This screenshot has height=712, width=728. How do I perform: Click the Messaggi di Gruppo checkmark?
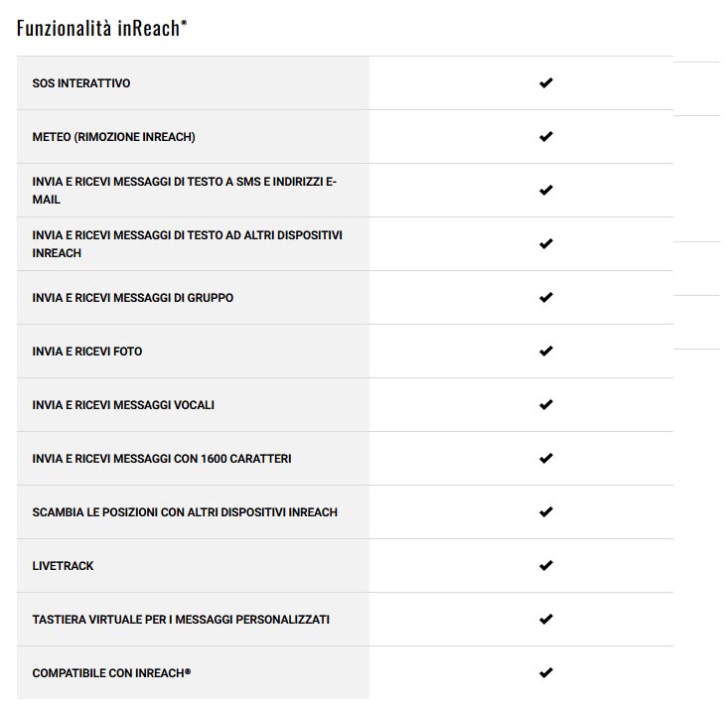[x=545, y=298]
